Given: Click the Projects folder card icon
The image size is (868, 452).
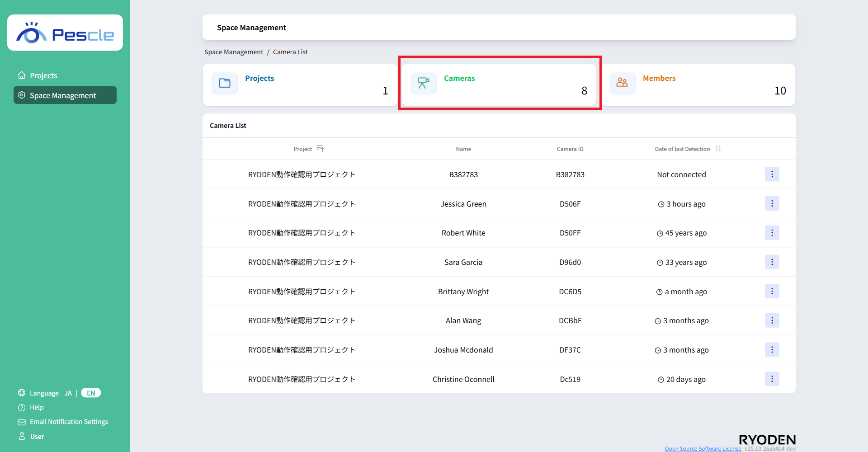Looking at the screenshot, I should click(225, 83).
